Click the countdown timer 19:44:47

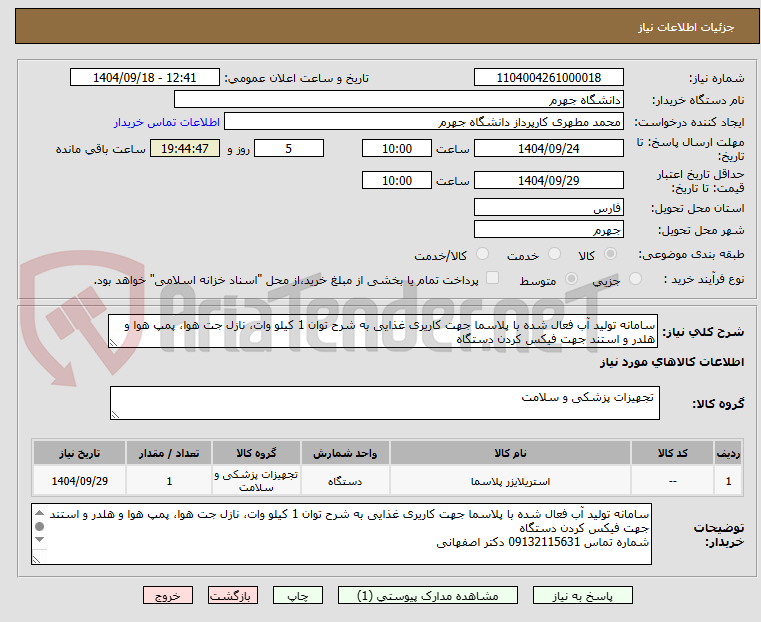tap(185, 148)
